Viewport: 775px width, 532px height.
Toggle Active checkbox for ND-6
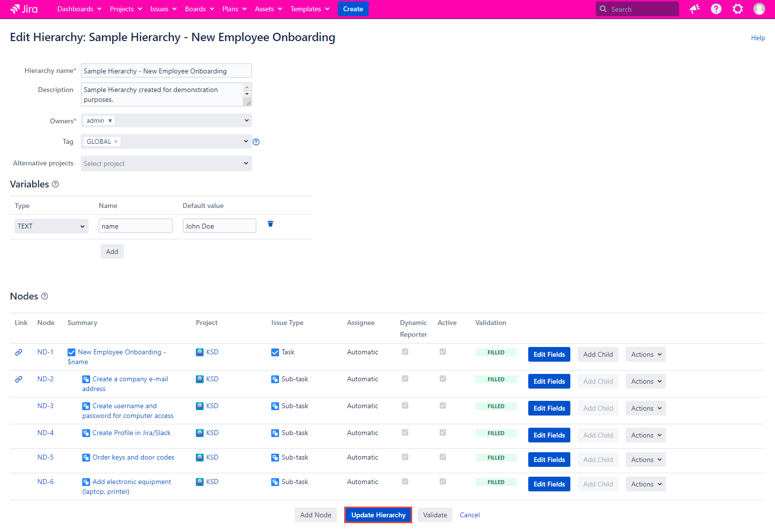click(443, 482)
